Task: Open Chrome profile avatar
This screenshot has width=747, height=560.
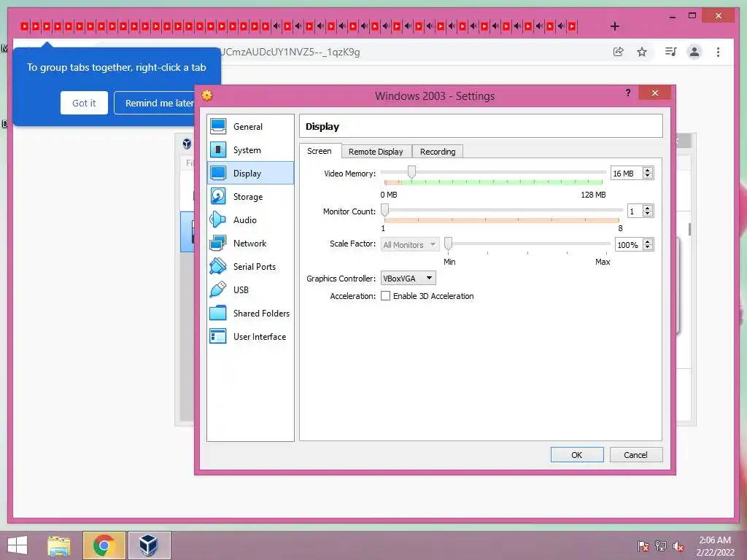Action: 694,52
